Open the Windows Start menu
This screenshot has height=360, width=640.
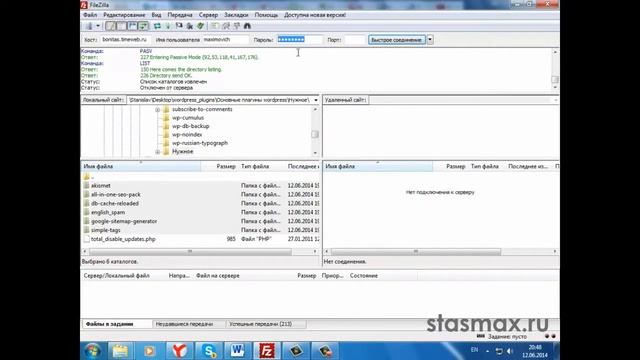(93, 351)
